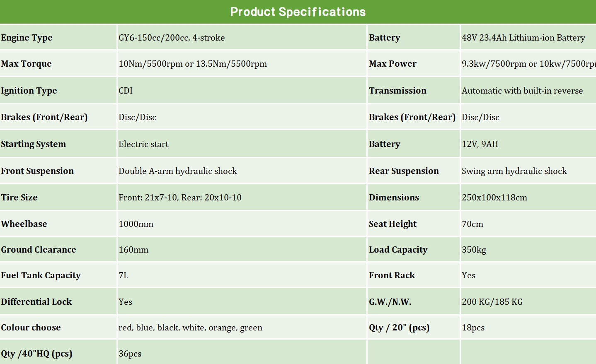The height and width of the screenshot is (364, 596).
Task: Click the 12V, 9AH battery value
Action: (x=480, y=144)
